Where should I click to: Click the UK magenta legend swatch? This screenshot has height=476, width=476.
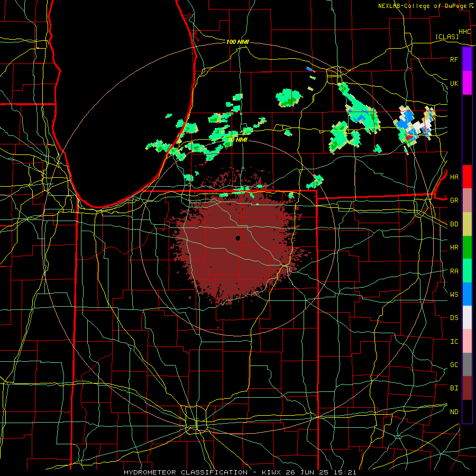467,83
